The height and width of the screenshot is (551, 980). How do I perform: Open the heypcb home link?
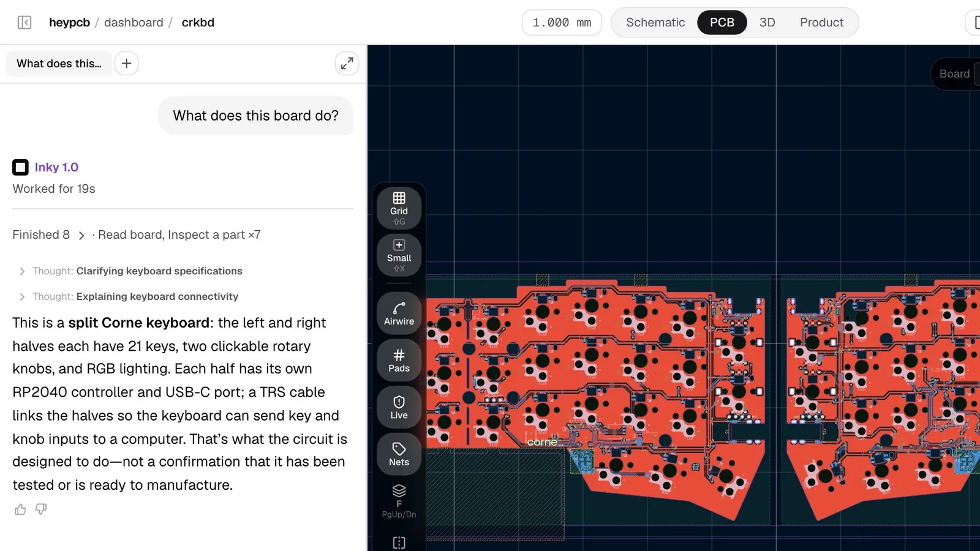[x=69, y=23]
